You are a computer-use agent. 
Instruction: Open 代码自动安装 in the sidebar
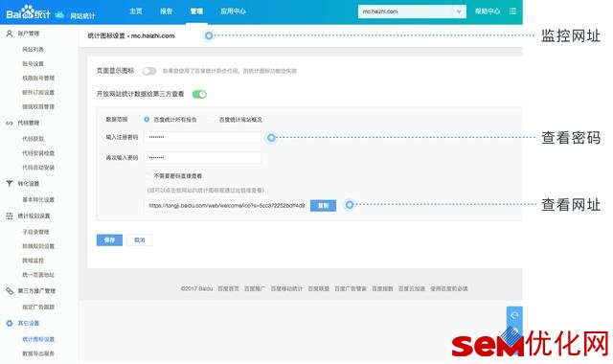(x=38, y=168)
